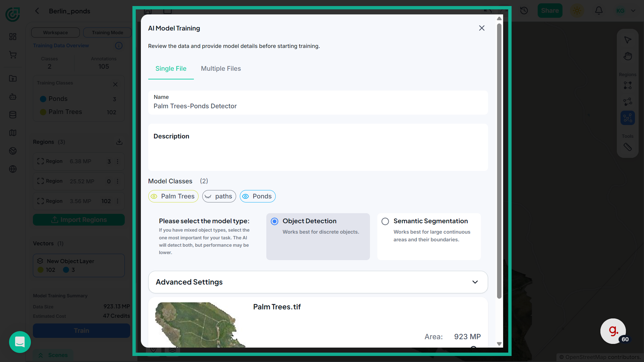Open the AI robot sidebar icon
Viewport: 644px width, 362px height.
(13, 97)
